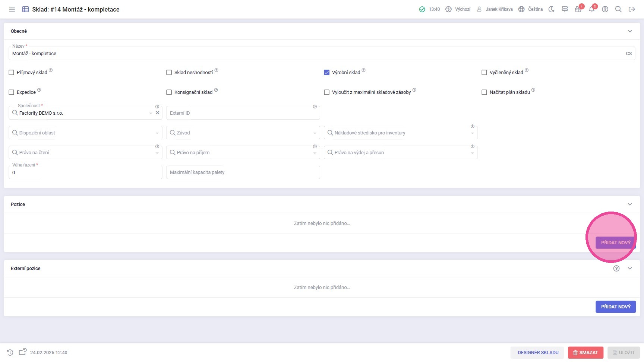Open the Janek Křikava user menu
The image size is (644, 362).
495,9
